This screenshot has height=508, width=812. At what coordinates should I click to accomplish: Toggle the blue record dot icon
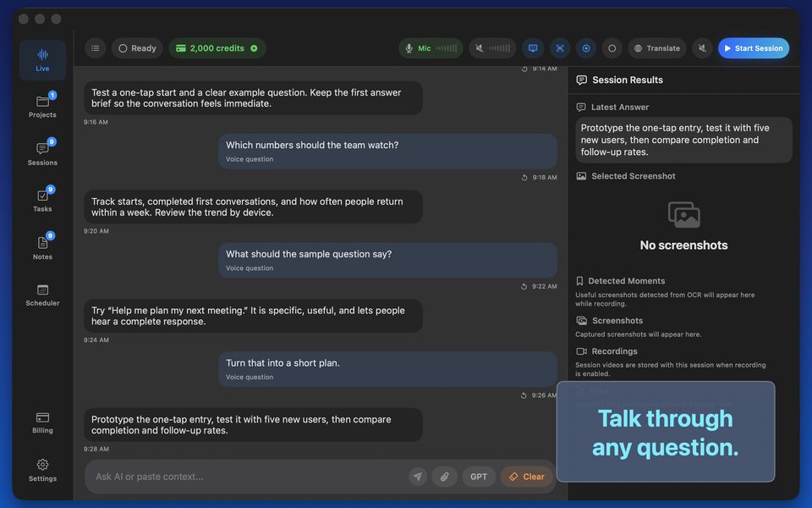click(586, 48)
